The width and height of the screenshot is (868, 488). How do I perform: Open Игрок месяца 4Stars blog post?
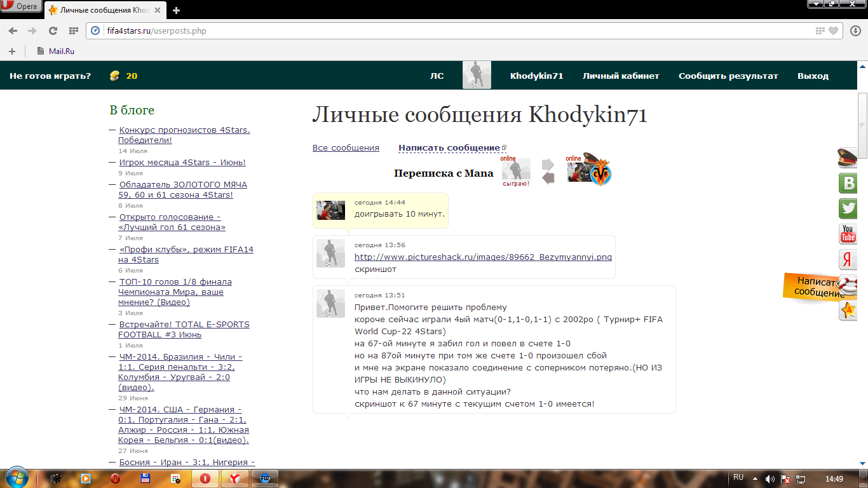coord(182,163)
